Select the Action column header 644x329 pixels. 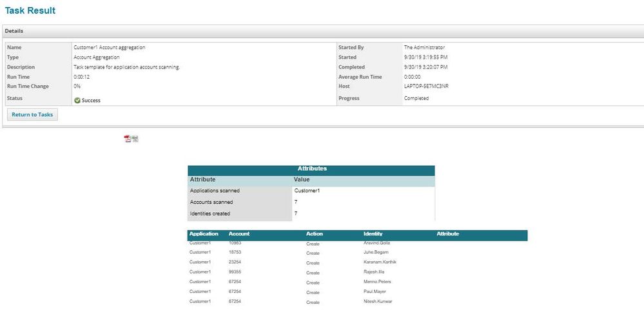point(315,234)
